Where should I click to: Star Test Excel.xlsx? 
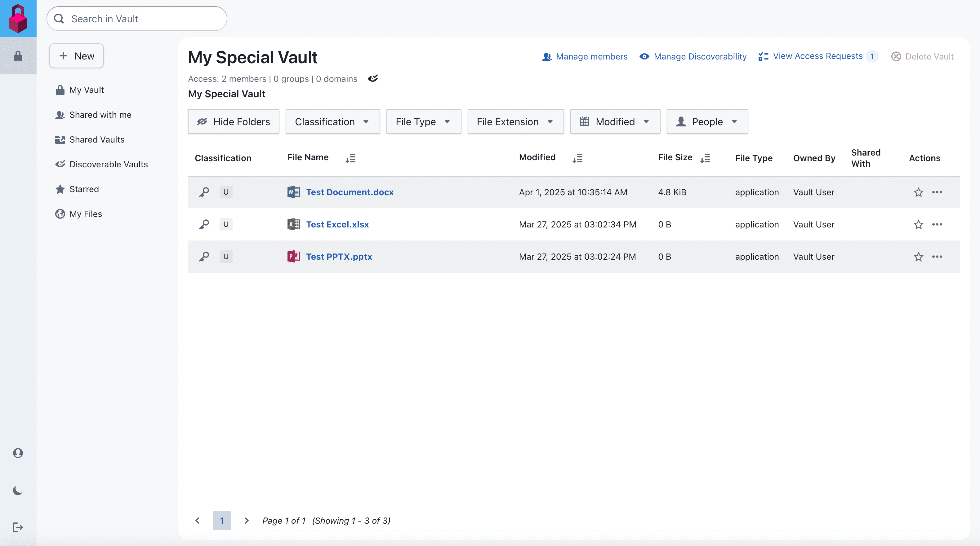[918, 224]
